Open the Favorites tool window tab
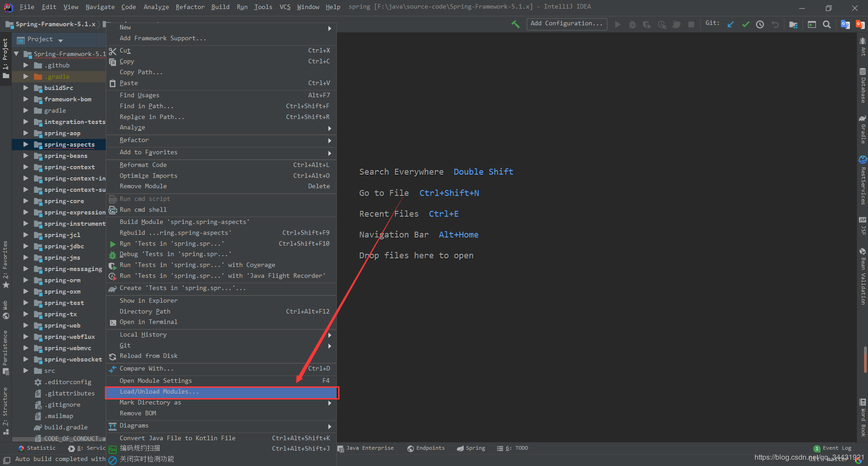This screenshot has height=466, width=868. tap(5, 265)
